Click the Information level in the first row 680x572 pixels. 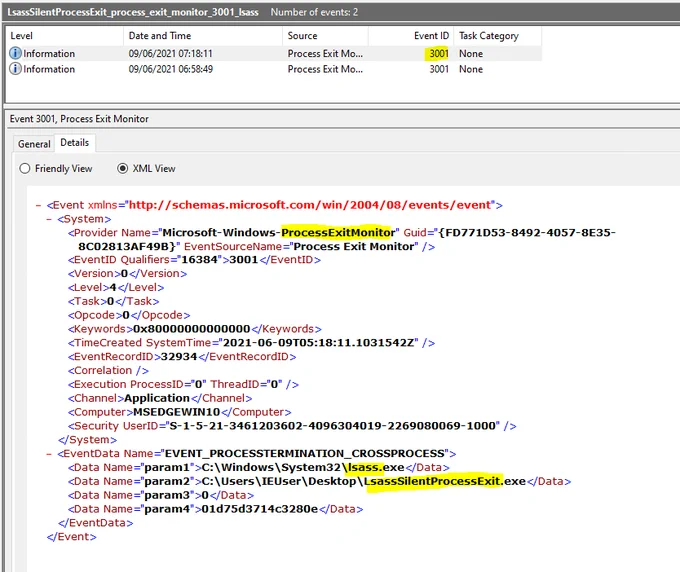coord(49,53)
